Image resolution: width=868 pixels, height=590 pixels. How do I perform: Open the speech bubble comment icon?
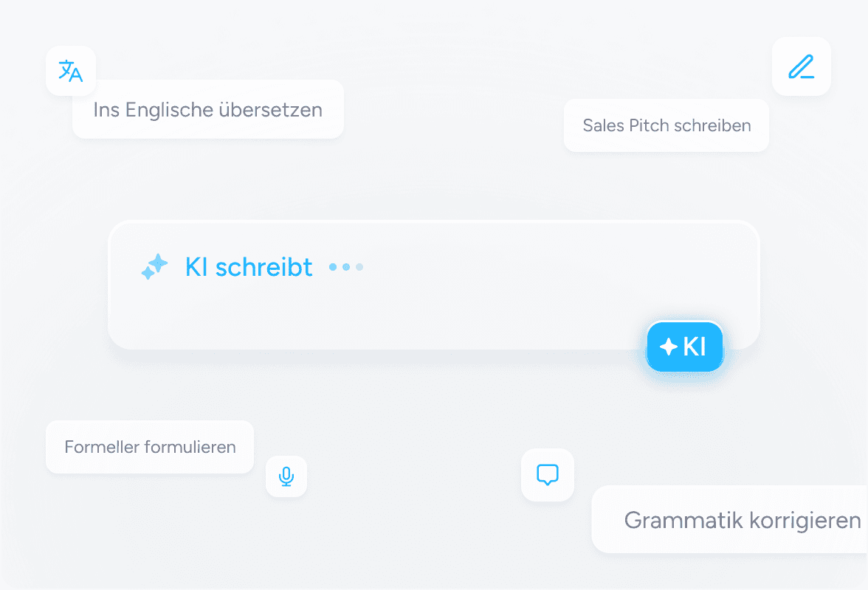[547, 475]
